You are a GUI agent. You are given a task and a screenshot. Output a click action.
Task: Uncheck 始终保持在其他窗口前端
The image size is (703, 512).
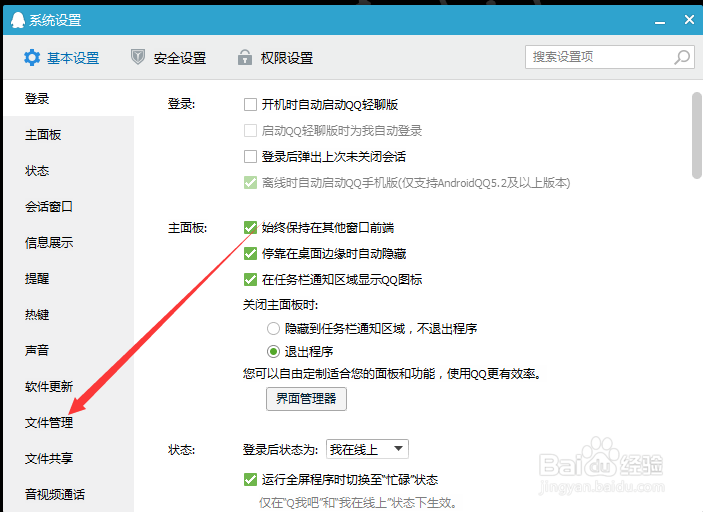pos(250,228)
